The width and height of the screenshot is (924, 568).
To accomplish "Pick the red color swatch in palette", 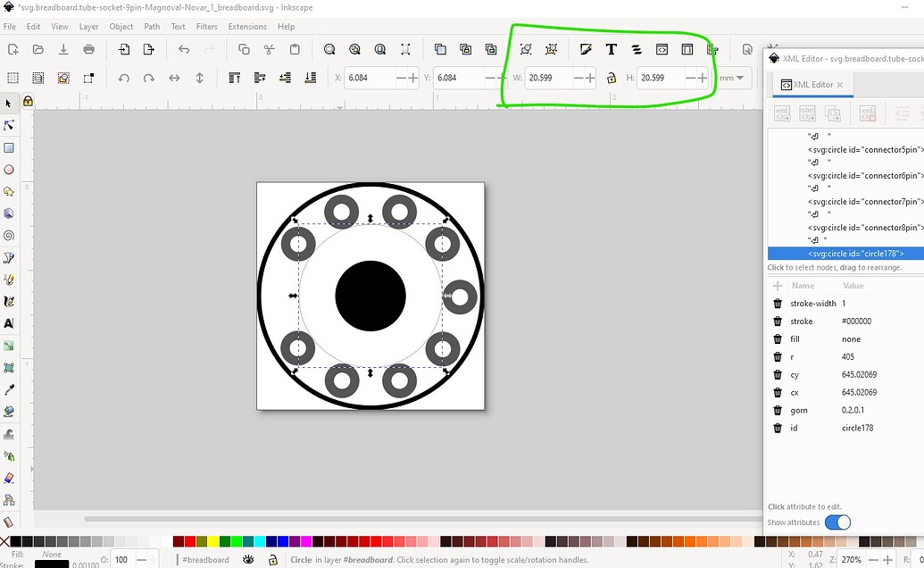I will 190,541.
